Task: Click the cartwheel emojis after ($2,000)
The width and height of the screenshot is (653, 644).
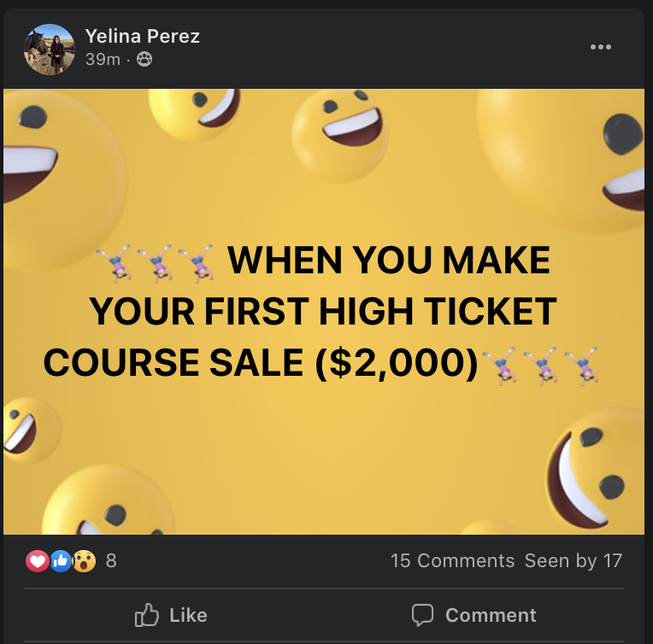Action: (540, 366)
